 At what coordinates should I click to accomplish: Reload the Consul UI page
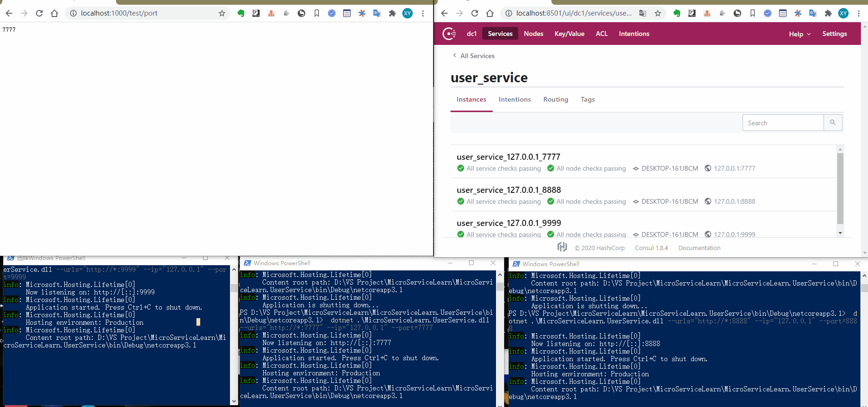475,13
